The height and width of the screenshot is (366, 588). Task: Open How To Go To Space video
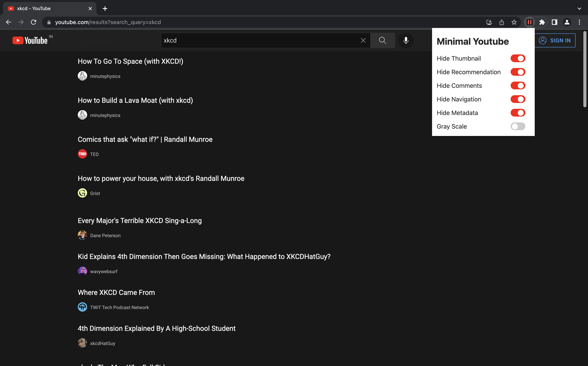coord(130,61)
